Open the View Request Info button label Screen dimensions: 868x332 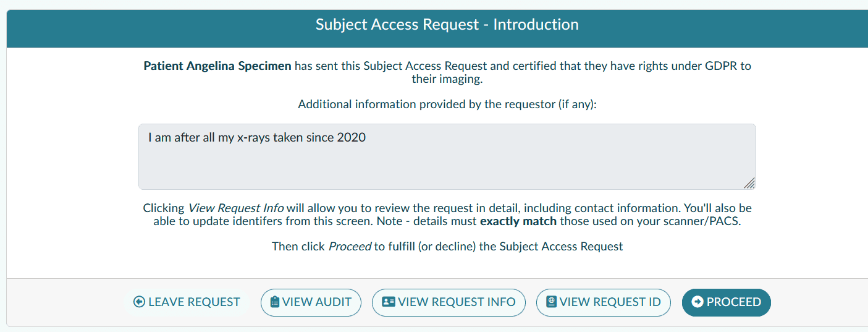pyautogui.click(x=457, y=302)
